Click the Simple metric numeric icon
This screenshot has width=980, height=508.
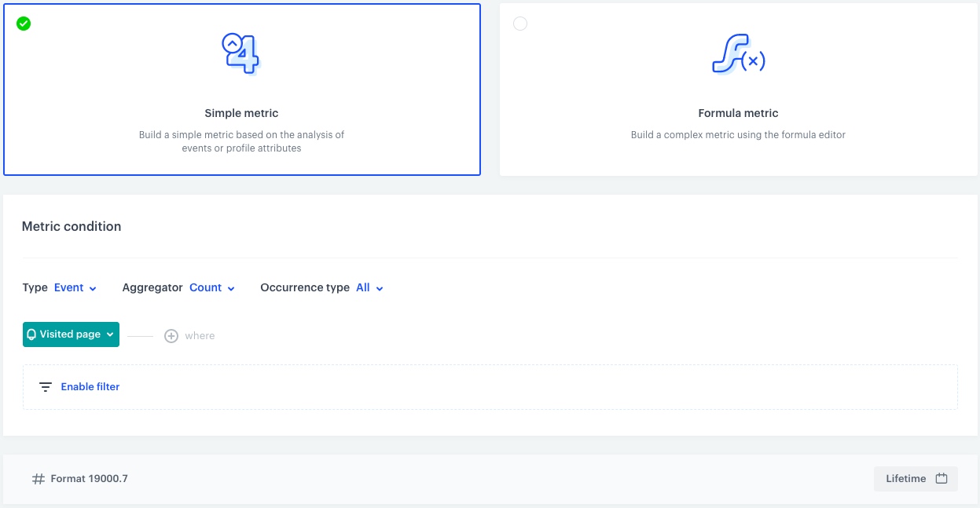click(x=240, y=53)
